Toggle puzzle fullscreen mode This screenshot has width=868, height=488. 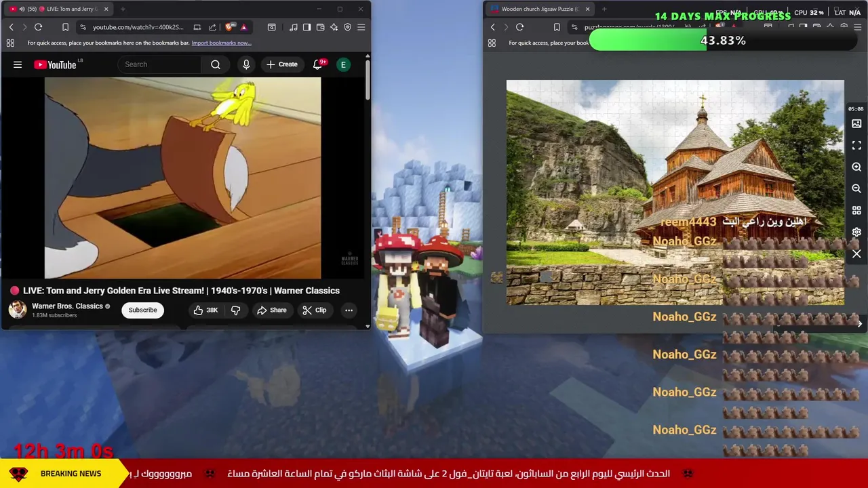pos(856,146)
